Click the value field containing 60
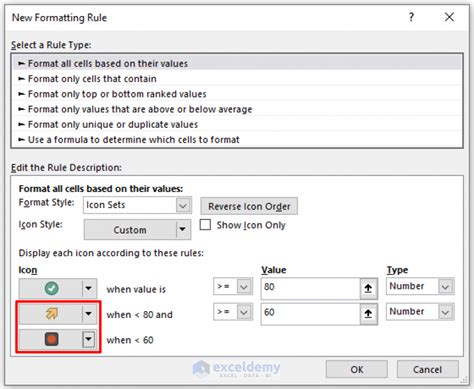The width and height of the screenshot is (474, 389). pos(311,313)
